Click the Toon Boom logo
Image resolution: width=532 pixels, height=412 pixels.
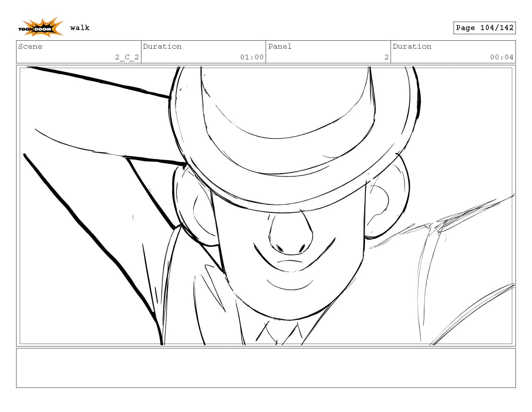pos(40,27)
